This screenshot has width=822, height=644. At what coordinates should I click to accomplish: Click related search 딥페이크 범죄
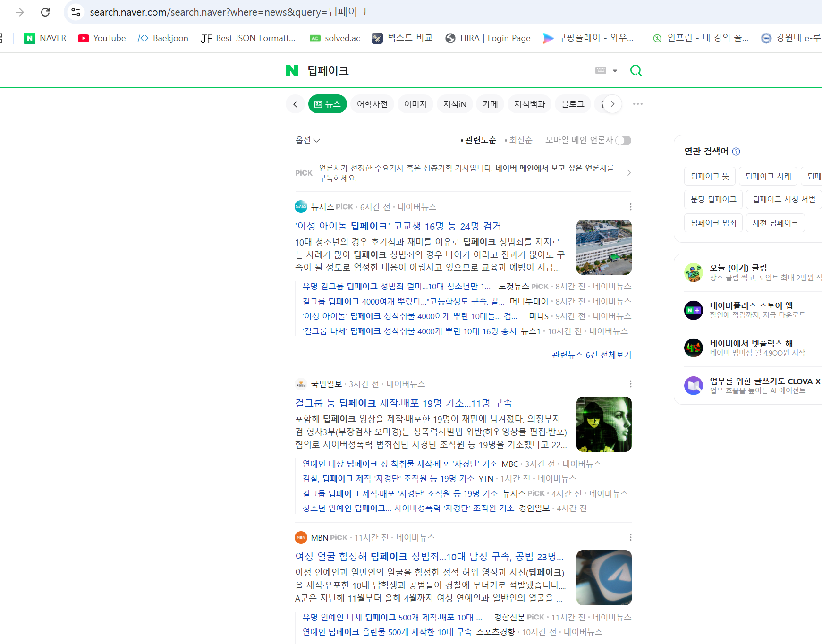tap(713, 223)
